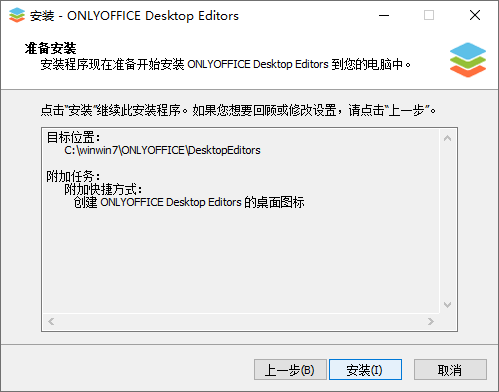
Task: Close the installer window
Action: [475, 15]
